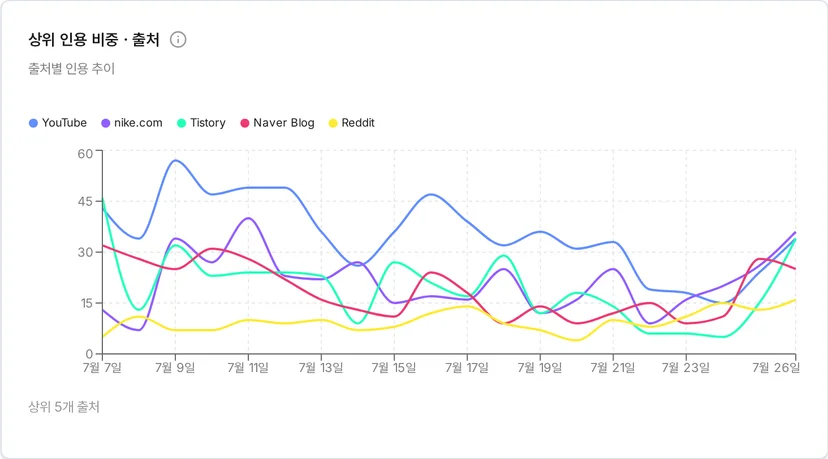Toggle the Naver Blog legend entry
828x459 pixels.
coord(278,123)
